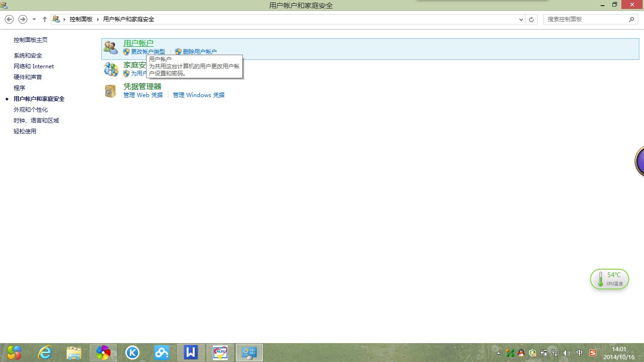The image size is (644, 362).
Task: Open the 用户帐户 heading link
Action: click(x=139, y=43)
